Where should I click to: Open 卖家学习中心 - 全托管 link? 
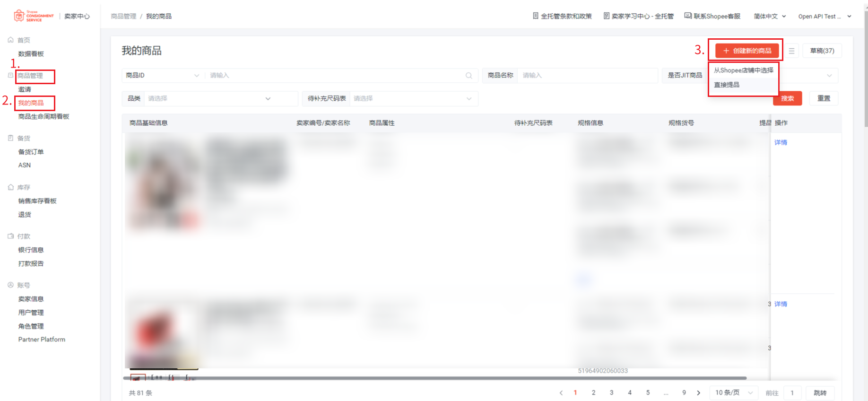point(642,16)
